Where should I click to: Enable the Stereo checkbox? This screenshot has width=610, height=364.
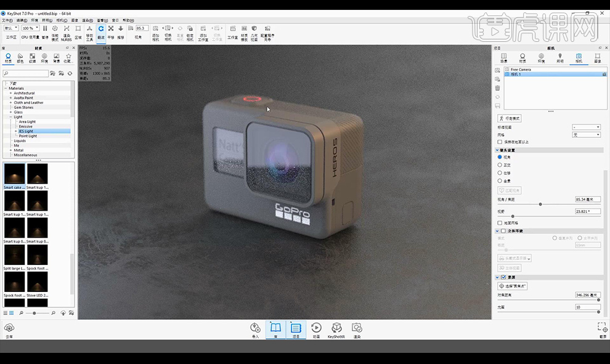503,231
